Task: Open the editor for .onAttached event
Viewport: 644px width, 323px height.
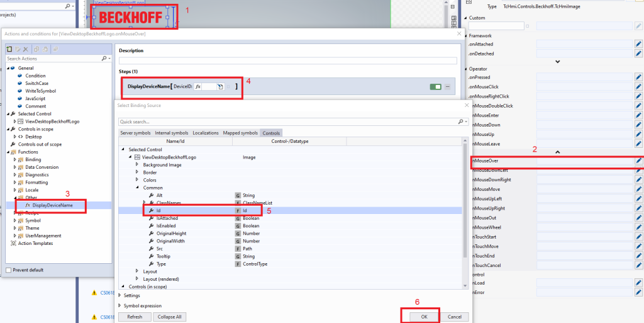Action: coord(638,44)
